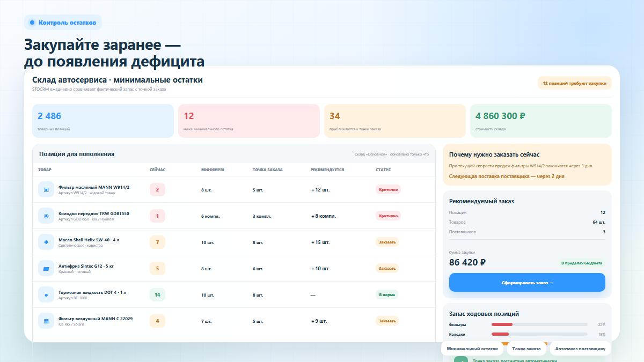Click product name Колодки передние TRW GDB1550
This screenshot has height=362, width=644.
94,213
